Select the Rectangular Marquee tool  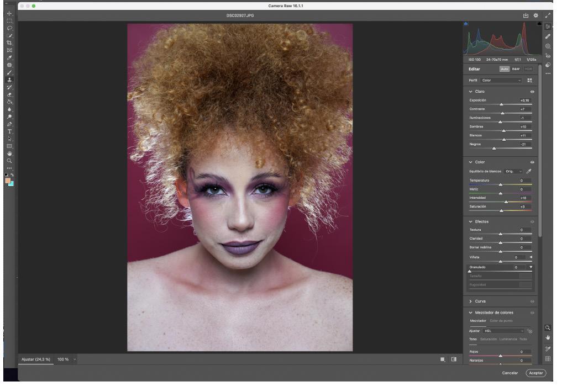pos(9,21)
